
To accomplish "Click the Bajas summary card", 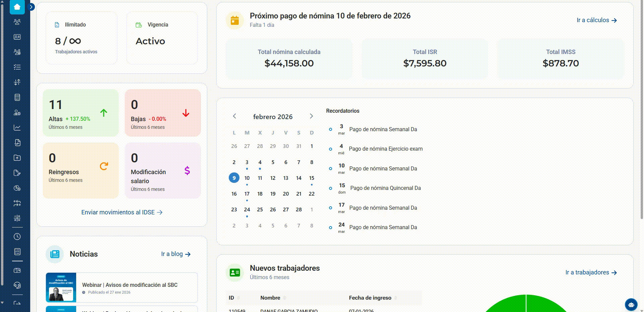I will pos(163,113).
